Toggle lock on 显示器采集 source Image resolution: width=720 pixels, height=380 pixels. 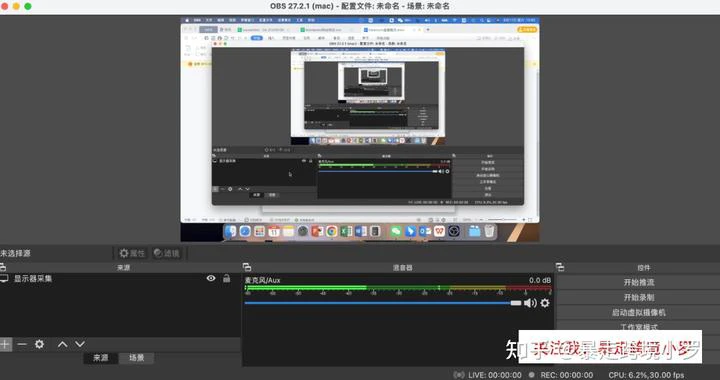tap(226, 278)
